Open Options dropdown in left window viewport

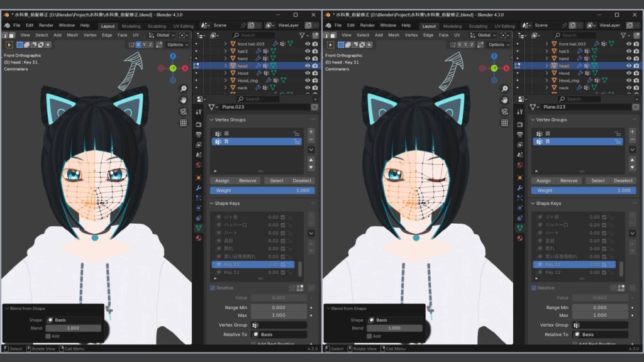[177, 45]
